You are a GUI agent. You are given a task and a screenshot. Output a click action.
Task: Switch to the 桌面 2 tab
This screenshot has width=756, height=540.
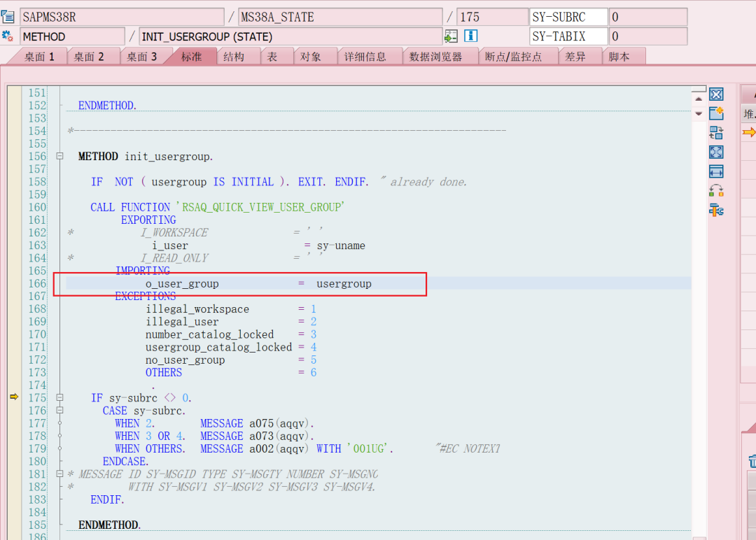(x=89, y=57)
